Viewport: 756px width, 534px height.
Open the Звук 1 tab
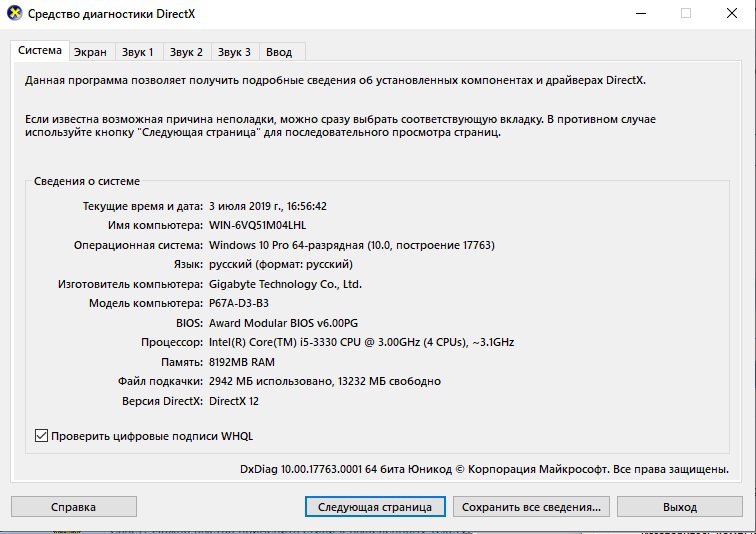click(137, 52)
